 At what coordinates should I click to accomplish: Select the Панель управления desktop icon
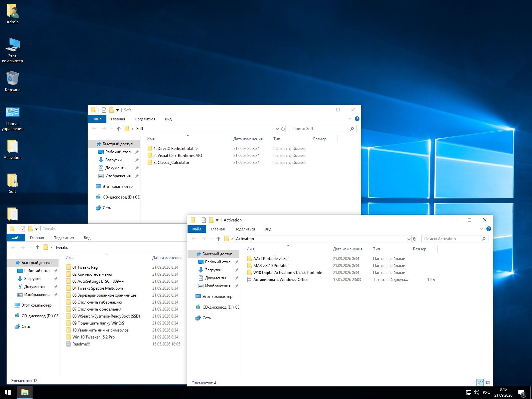tap(13, 118)
